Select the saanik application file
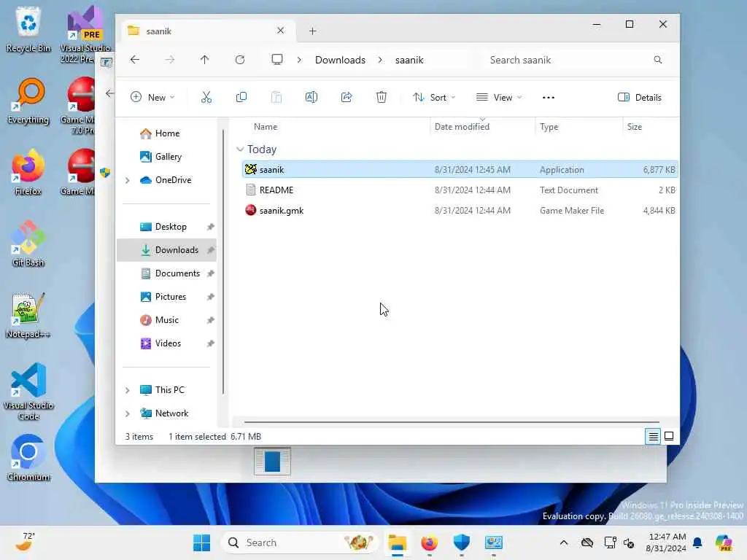747x560 pixels. pos(460,169)
